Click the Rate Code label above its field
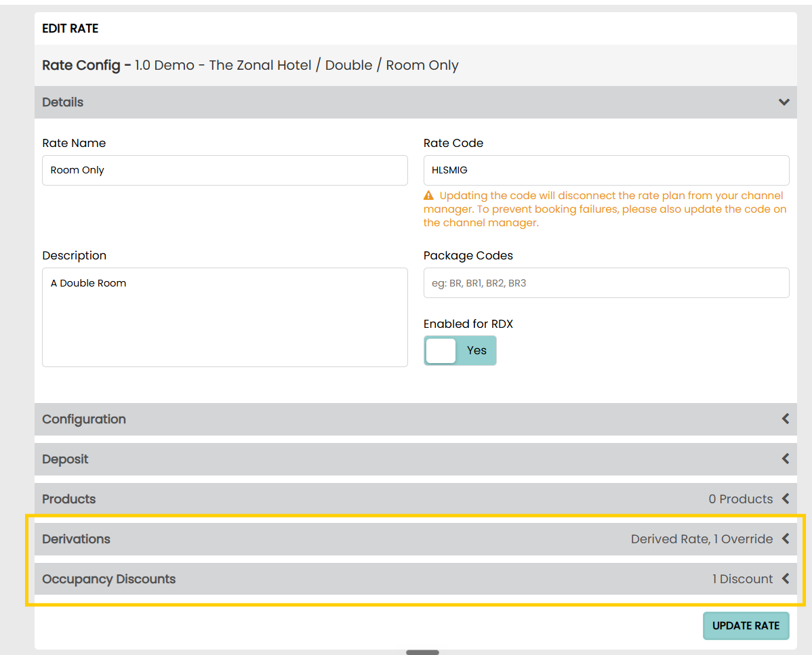Image resolution: width=812 pixels, height=655 pixels. 453,144
